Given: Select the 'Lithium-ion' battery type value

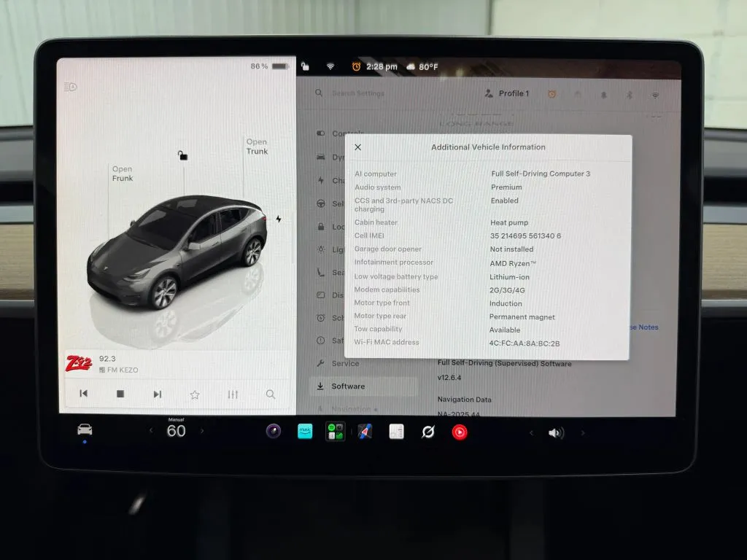Looking at the screenshot, I should coord(509,276).
